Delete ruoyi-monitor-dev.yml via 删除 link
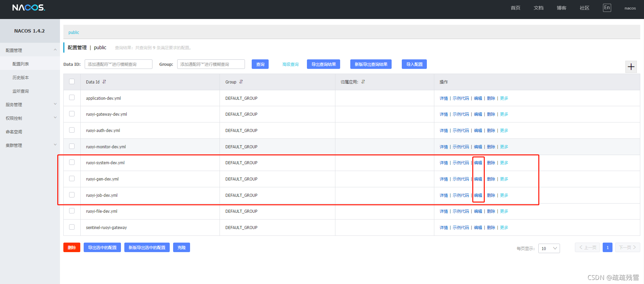This screenshot has width=644, height=284. click(491, 147)
